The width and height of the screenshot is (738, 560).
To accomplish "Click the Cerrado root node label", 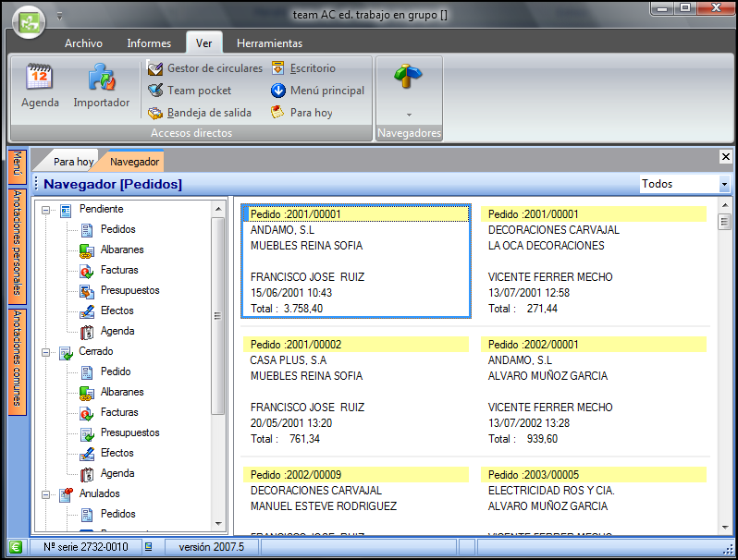I will click(x=96, y=352).
